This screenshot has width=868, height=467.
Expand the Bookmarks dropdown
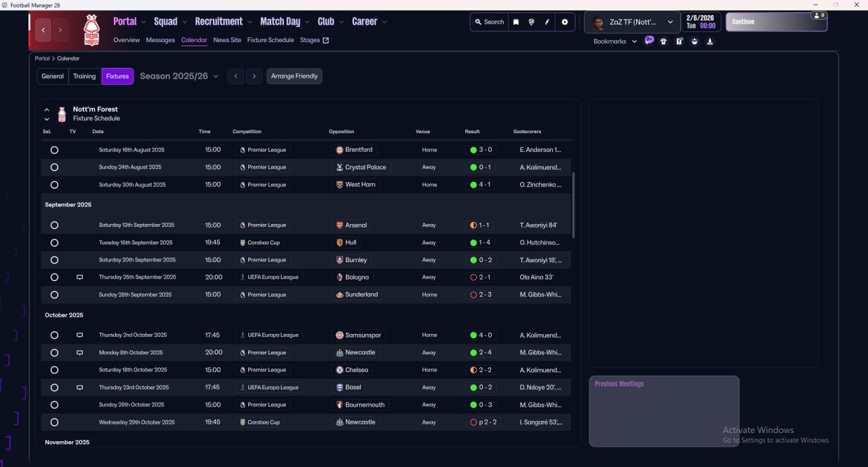tap(615, 41)
